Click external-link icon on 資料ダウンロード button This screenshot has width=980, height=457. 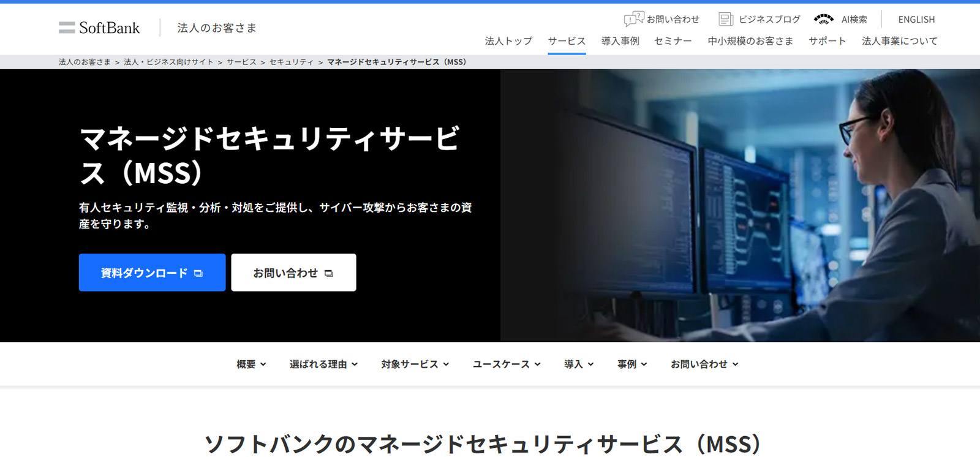[x=198, y=273]
